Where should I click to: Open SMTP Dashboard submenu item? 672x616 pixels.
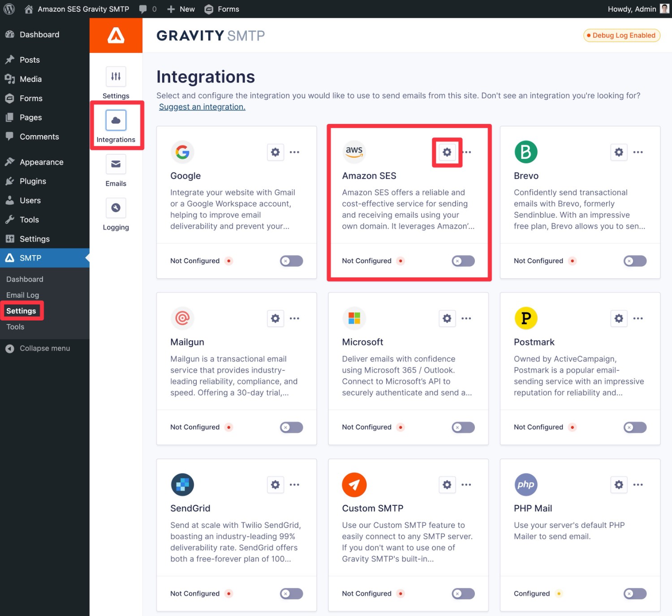click(x=25, y=279)
